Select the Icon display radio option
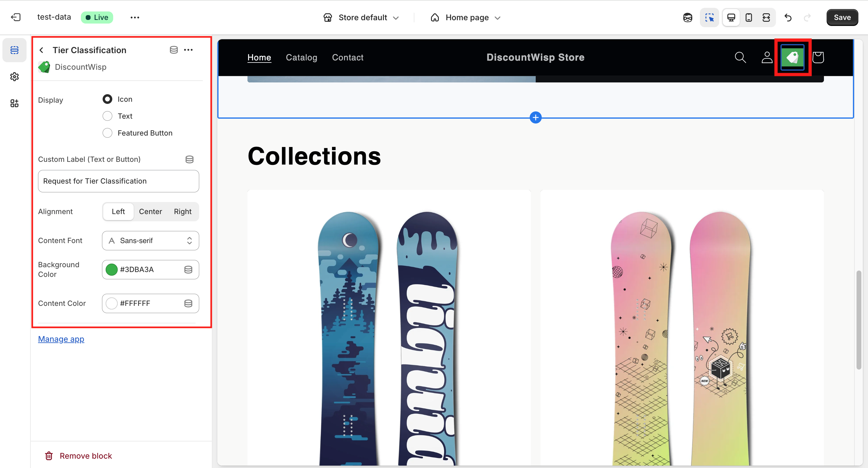Viewport: 868px width, 468px height. [107, 99]
